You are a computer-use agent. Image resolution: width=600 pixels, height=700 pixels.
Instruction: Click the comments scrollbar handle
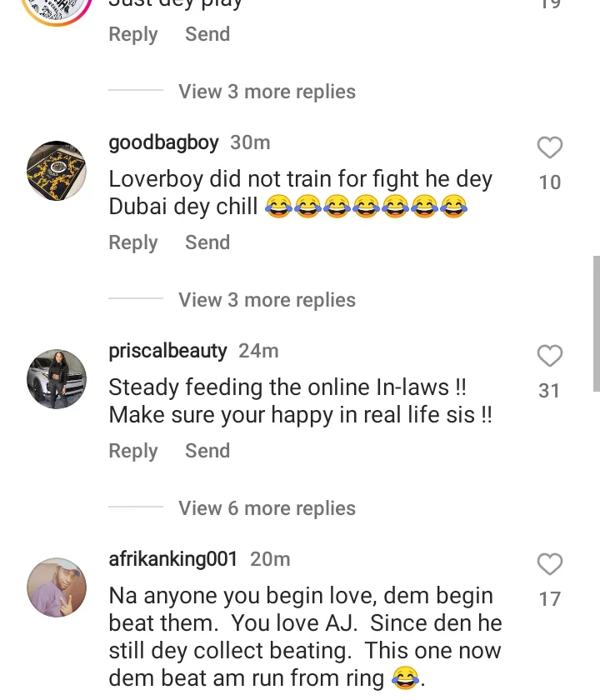pos(596,323)
